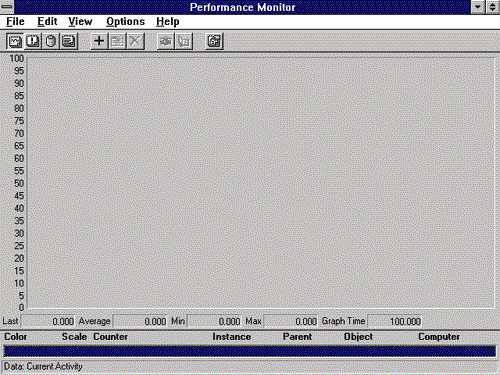Open the window control menu box
The height and width of the screenshot is (375, 500).
tap(7, 7)
